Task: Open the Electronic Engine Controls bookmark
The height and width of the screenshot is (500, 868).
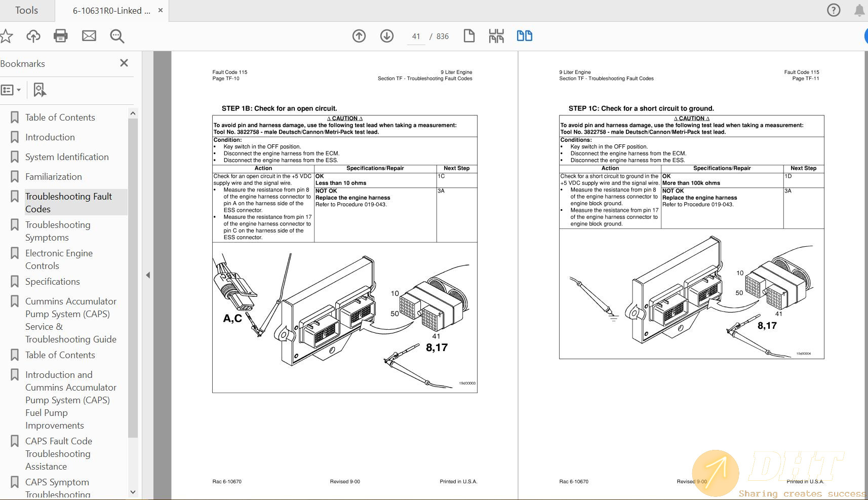Action: point(59,259)
